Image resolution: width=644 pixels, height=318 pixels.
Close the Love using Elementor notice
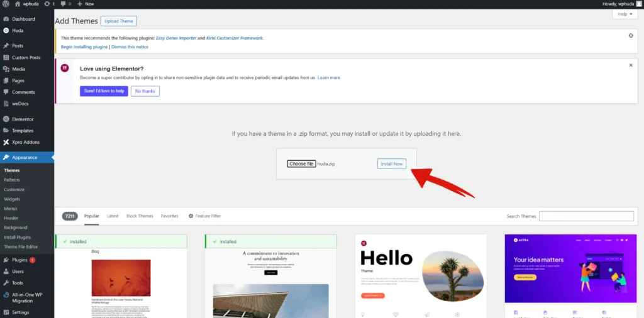pos(631,65)
